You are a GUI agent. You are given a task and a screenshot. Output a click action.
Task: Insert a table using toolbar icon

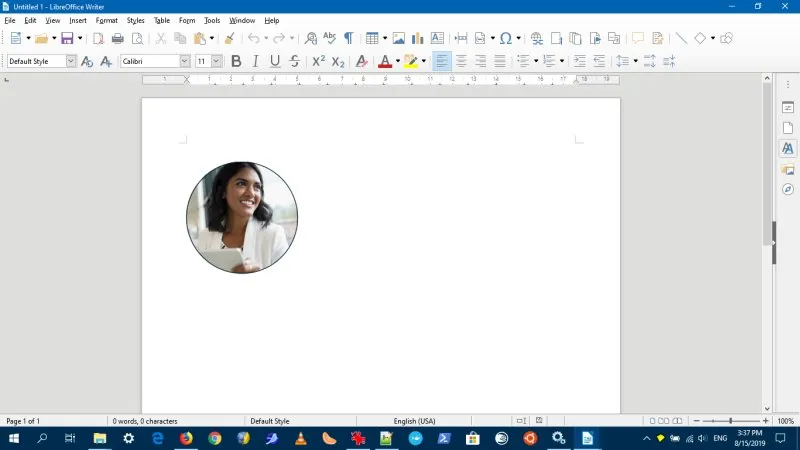[371, 39]
